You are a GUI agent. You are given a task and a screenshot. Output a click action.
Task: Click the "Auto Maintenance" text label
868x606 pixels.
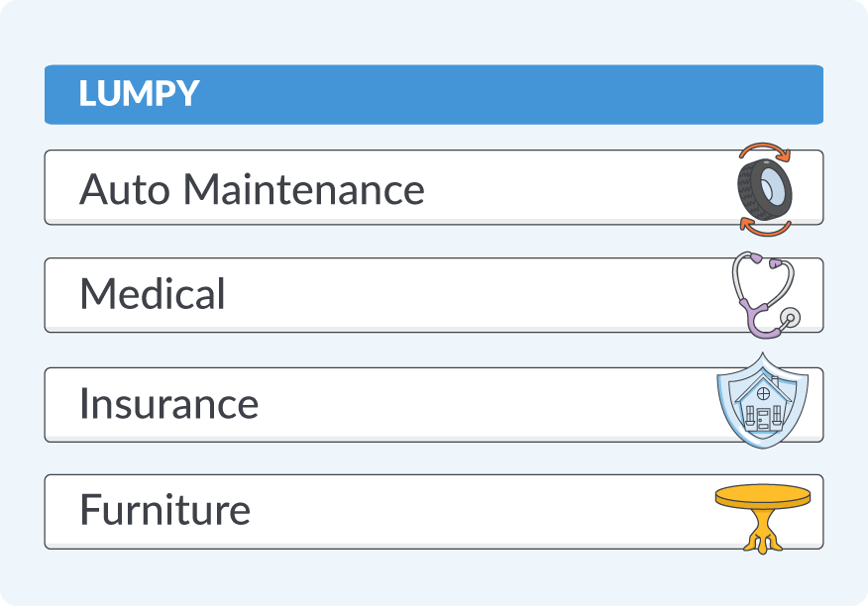(252, 188)
